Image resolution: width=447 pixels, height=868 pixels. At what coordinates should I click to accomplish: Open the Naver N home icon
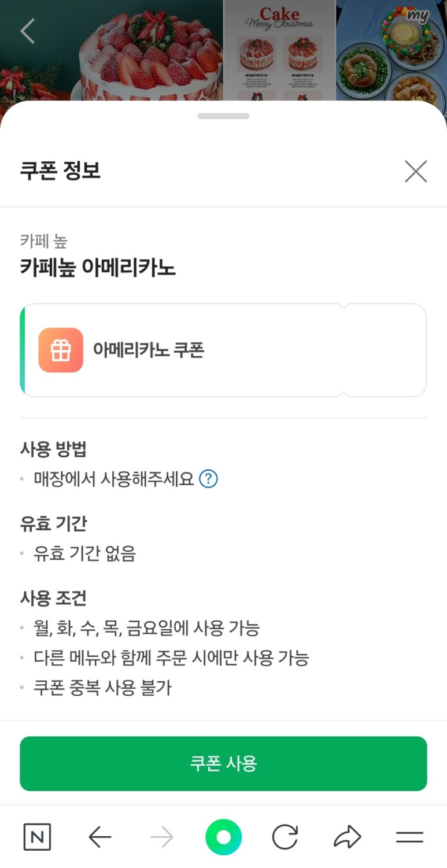(x=38, y=837)
